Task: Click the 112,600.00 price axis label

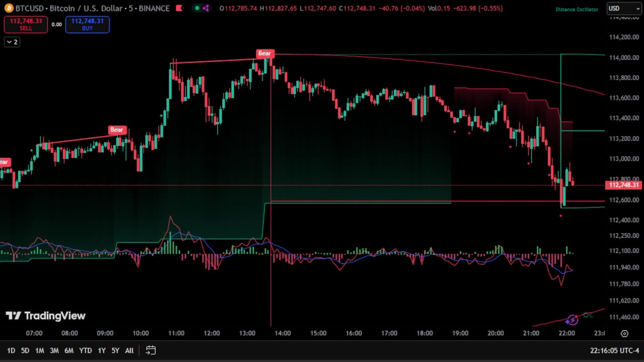Action: (x=624, y=200)
